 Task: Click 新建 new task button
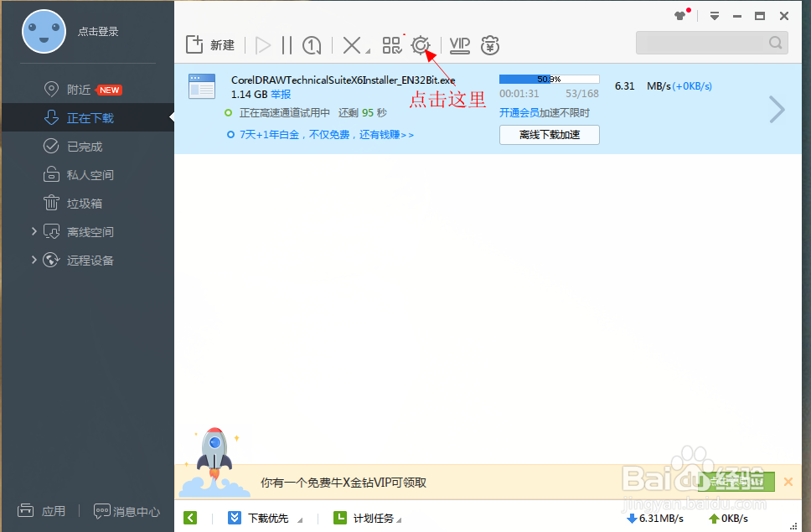click(210, 45)
